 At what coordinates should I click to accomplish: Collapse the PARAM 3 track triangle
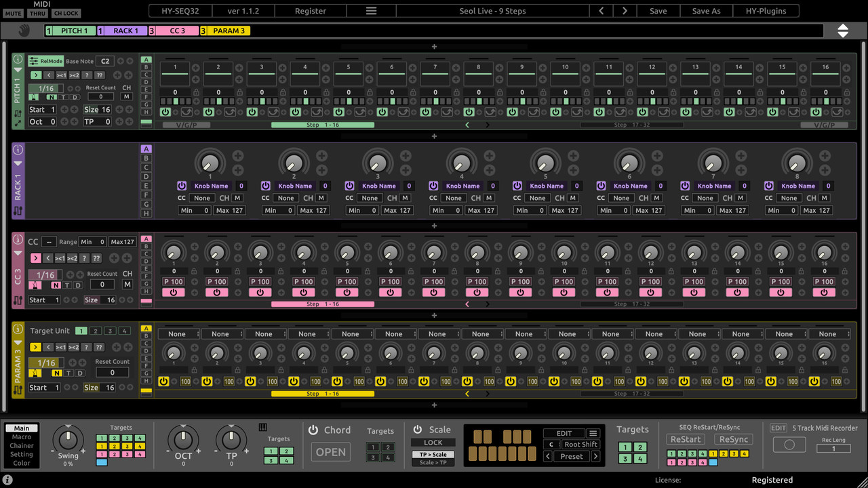(x=18, y=343)
